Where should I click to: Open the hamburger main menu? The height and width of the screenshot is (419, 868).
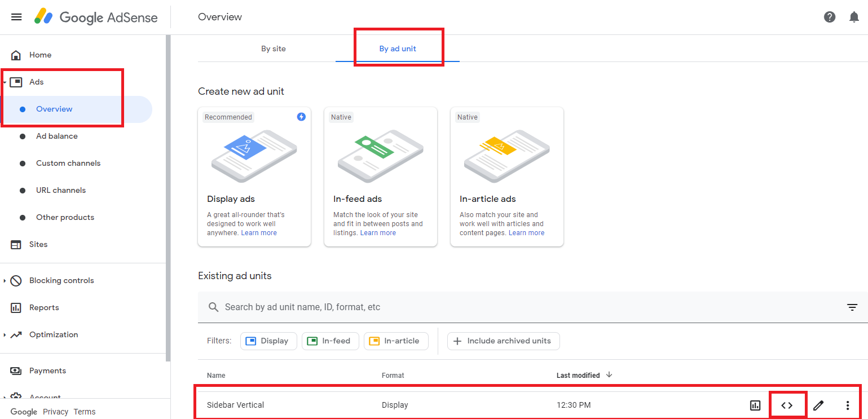pyautogui.click(x=16, y=17)
